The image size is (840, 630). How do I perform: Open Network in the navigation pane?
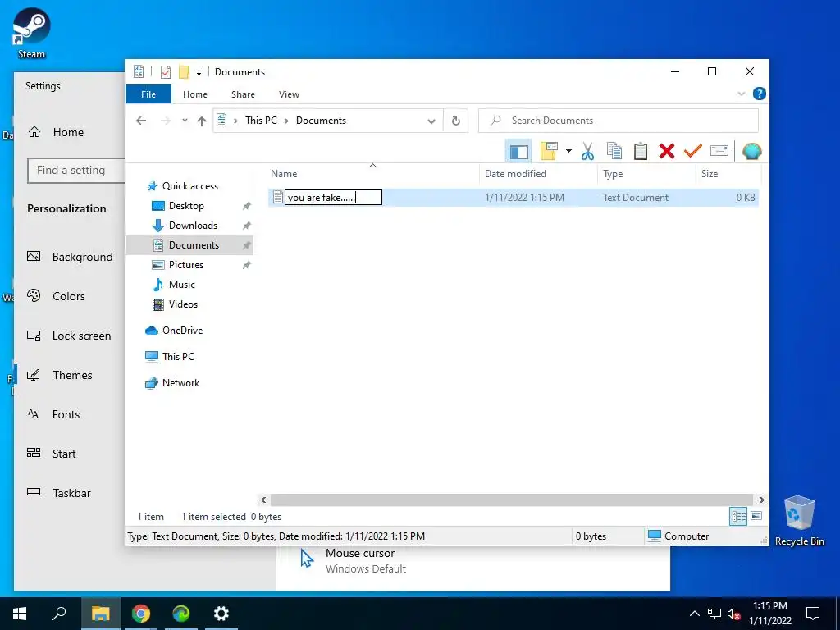tap(180, 383)
